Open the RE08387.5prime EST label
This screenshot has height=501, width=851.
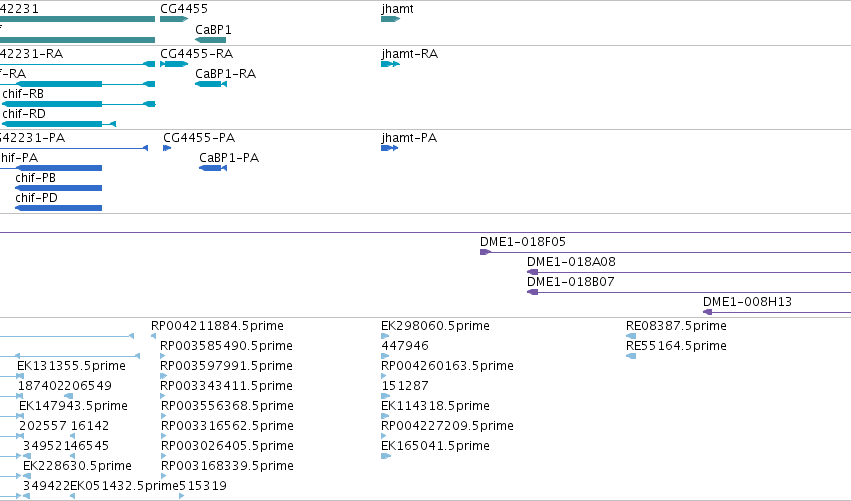pyautogui.click(x=676, y=326)
